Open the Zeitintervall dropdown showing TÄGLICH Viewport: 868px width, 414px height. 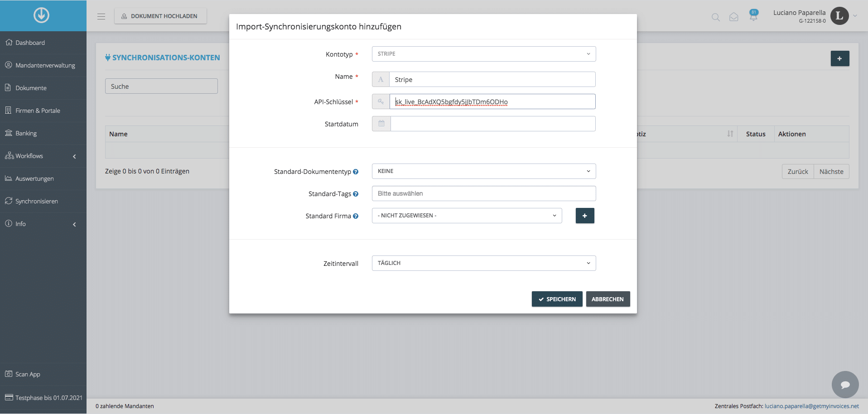484,263
